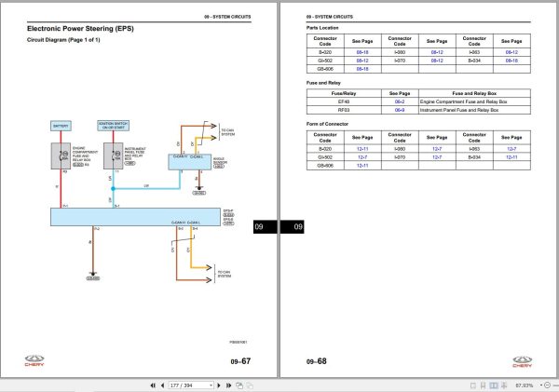The height and width of the screenshot is (392, 559).
Task: Open 08-12 link for I-063 in Parts Location
Action: [511, 52]
